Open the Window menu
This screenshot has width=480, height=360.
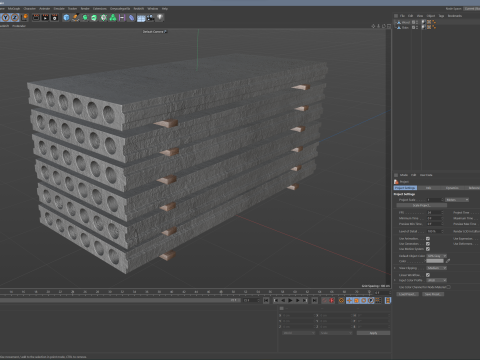tap(153, 9)
